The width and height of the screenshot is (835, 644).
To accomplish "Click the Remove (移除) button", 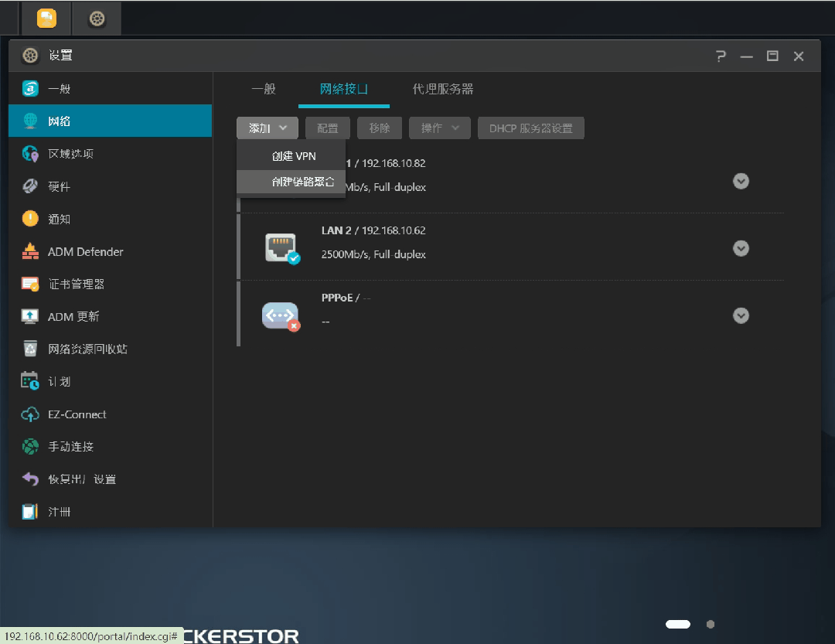I will click(x=379, y=128).
